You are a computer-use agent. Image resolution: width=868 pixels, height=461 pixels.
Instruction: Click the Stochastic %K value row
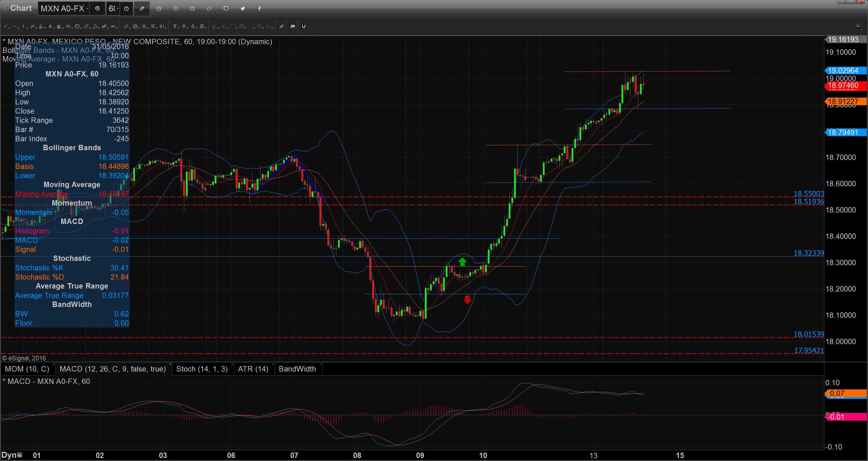click(72, 268)
